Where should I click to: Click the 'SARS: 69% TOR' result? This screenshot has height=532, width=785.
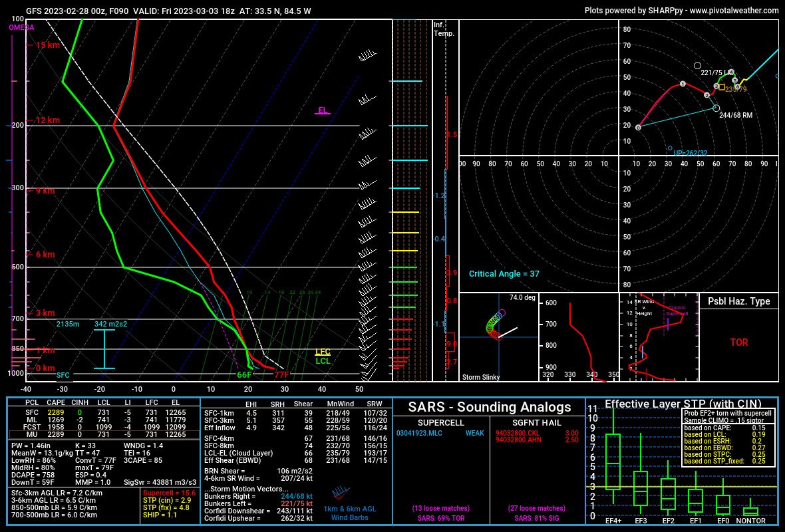tap(441, 518)
